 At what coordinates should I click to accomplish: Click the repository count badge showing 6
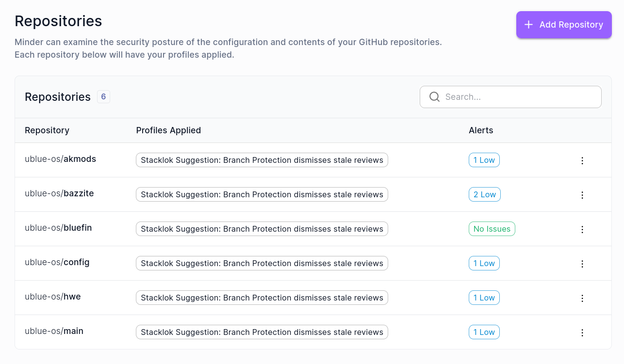click(x=103, y=97)
